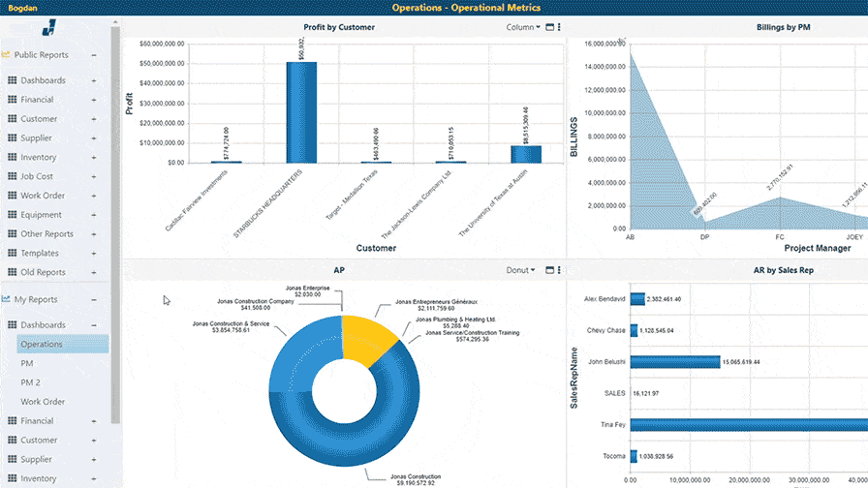Click the Old Reports label

[x=44, y=272]
